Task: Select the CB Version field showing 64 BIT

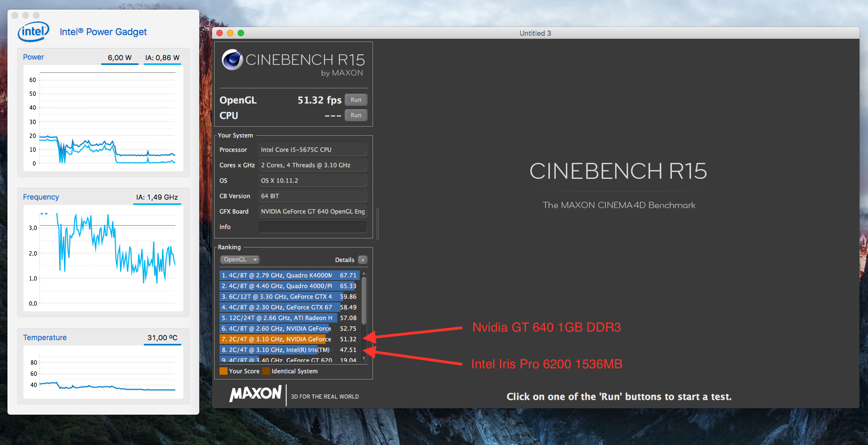Action: pos(313,196)
